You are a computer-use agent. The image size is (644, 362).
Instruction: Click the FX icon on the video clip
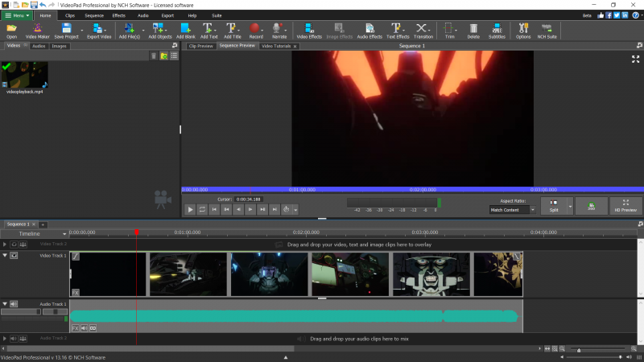click(76, 292)
